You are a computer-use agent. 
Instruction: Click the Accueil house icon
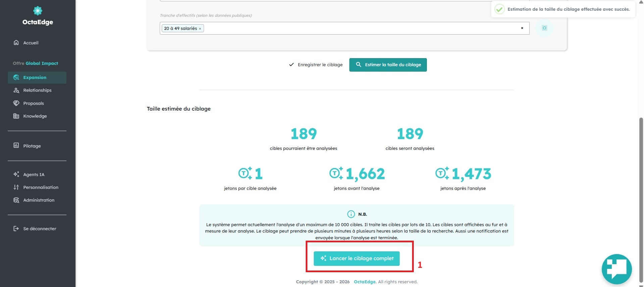pyautogui.click(x=16, y=42)
